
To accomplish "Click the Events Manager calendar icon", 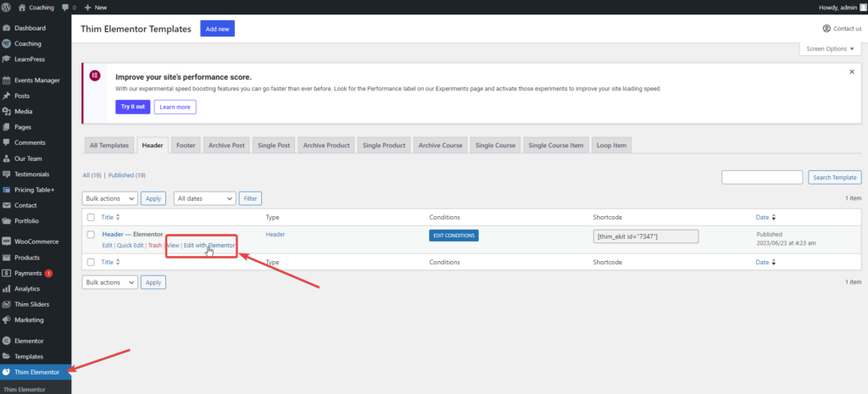I will pos(7,80).
